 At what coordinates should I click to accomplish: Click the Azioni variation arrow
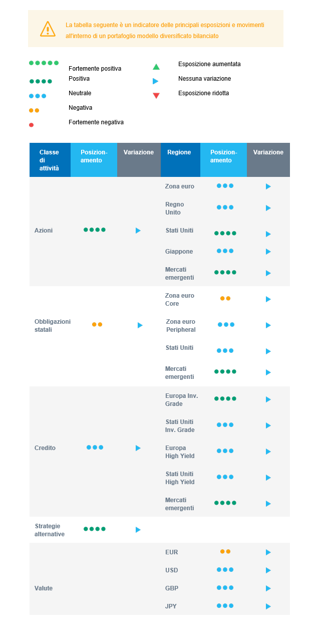(138, 231)
